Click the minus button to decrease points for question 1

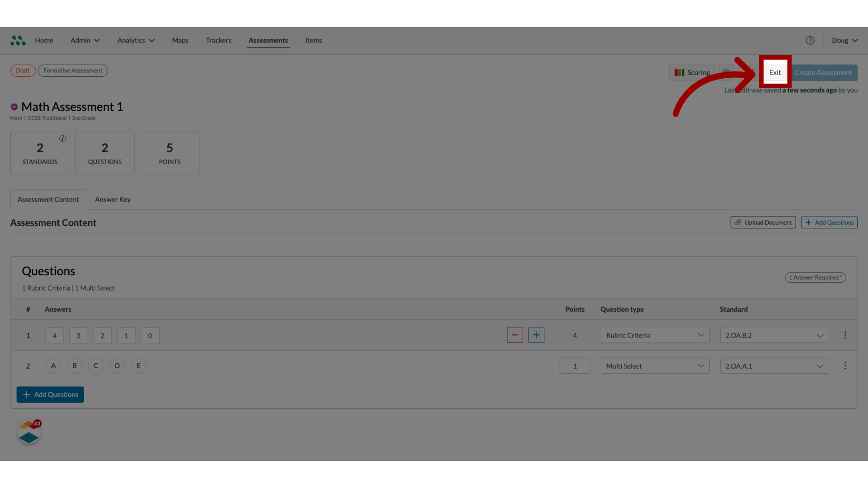(514, 335)
